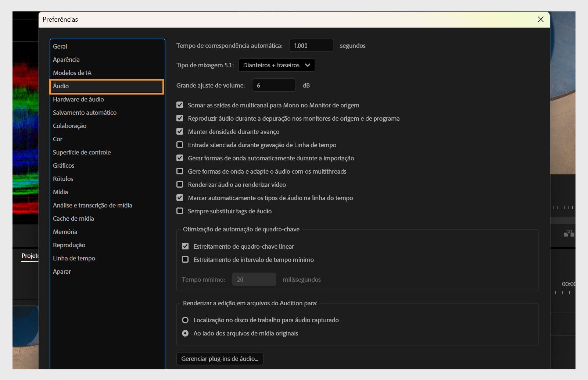Uncheck Sempre substituir tags de áudio
This screenshot has height=380, width=588.
180,211
